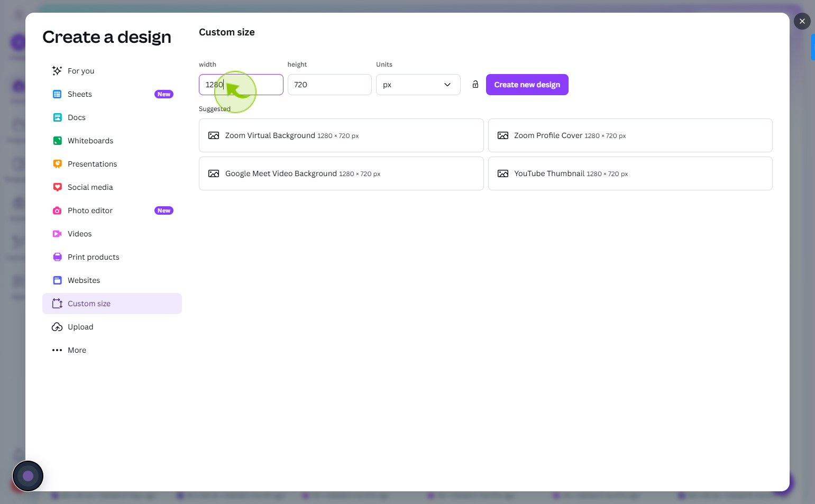Click the New badge beside Sheets
Screen dimensions: 815x504
[164, 94]
